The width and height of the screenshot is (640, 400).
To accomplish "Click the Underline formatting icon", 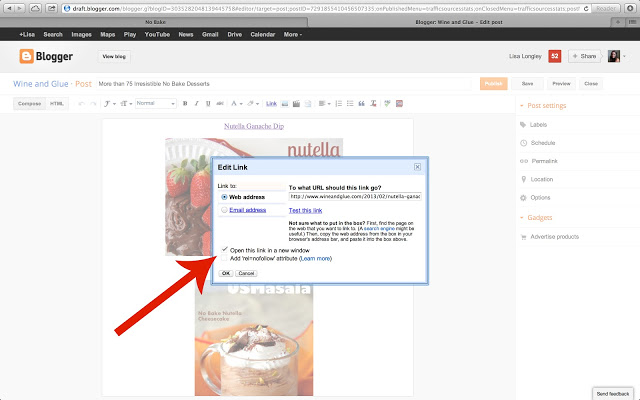I will (x=208, y=104).
